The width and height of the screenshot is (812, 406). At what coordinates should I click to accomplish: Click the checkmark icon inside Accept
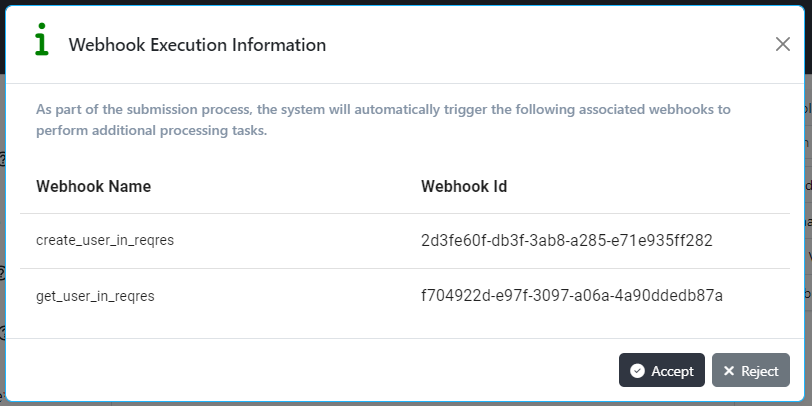[x=637, y=371]
